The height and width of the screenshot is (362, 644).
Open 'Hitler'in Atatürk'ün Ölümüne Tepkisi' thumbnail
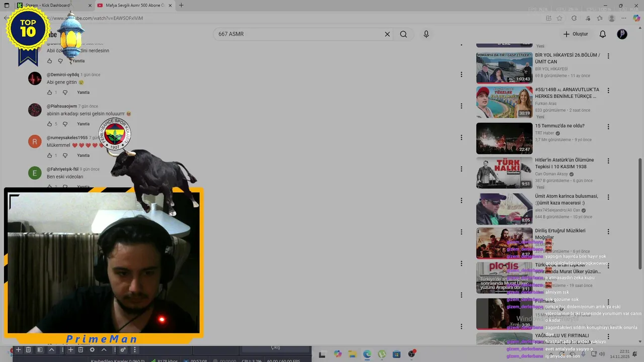click(x=504, y=173)
